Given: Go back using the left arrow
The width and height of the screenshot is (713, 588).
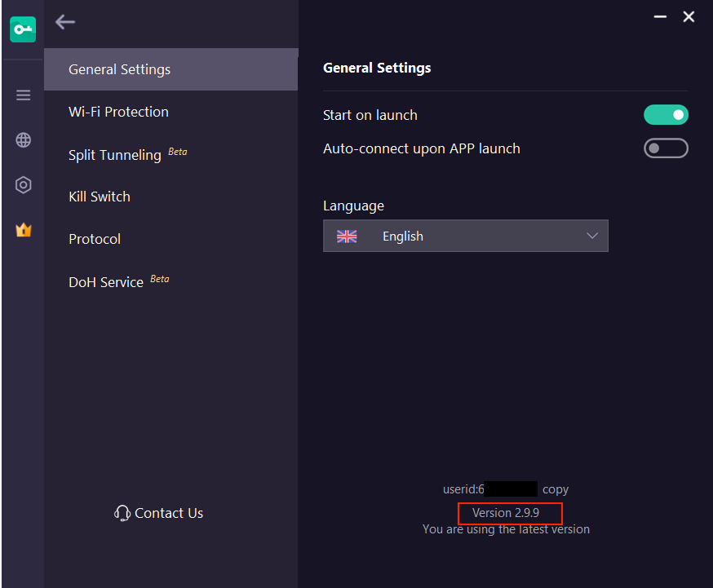Looking at the screenshot, I should pyautogui.click(x=65, y=21).
